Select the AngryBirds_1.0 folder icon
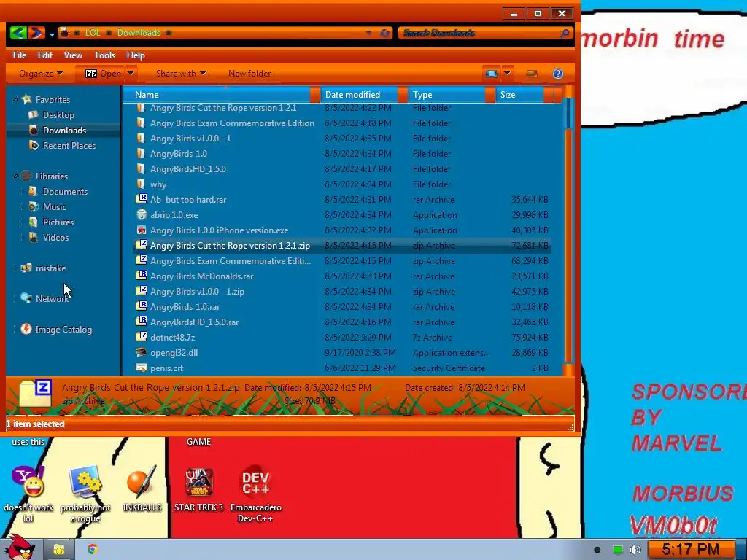The height and width of the screenshot is (560, 747). pyautogui.click(x=140, y=153)
